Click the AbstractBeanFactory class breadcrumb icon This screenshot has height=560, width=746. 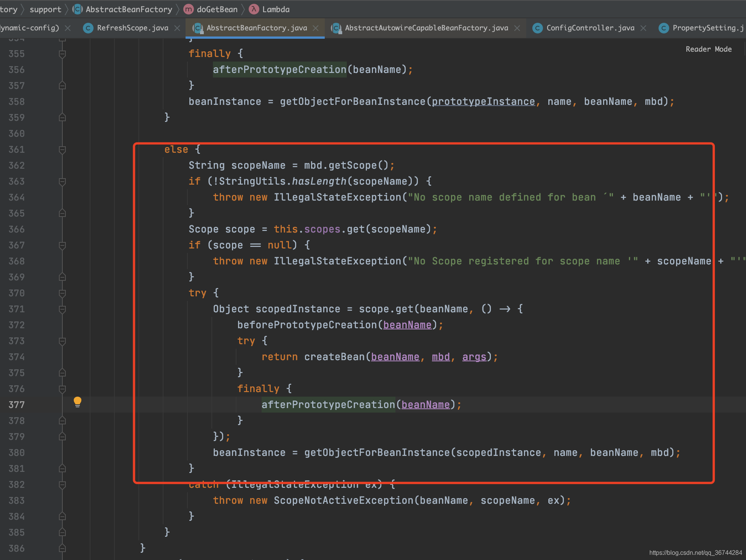click(x=78, y=9)
